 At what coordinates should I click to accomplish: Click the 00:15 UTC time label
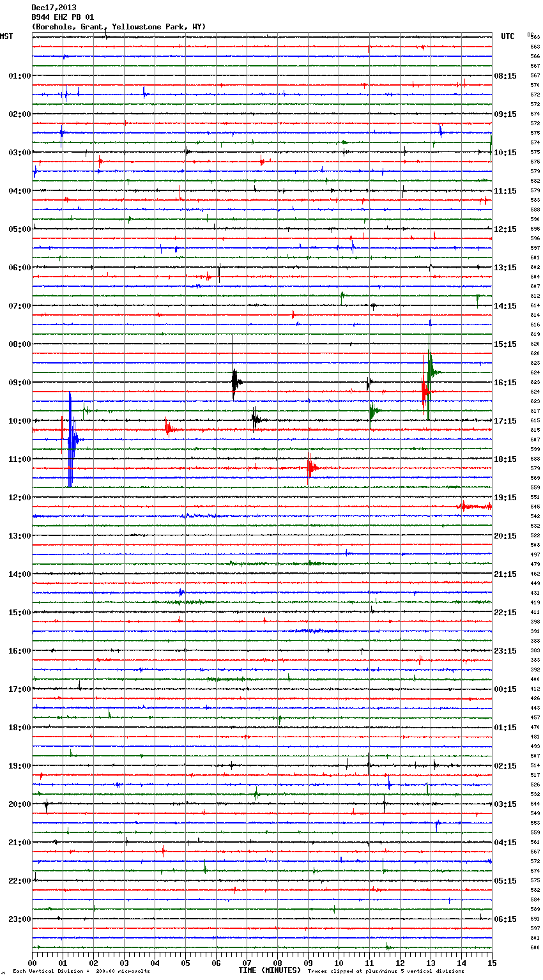505,689
